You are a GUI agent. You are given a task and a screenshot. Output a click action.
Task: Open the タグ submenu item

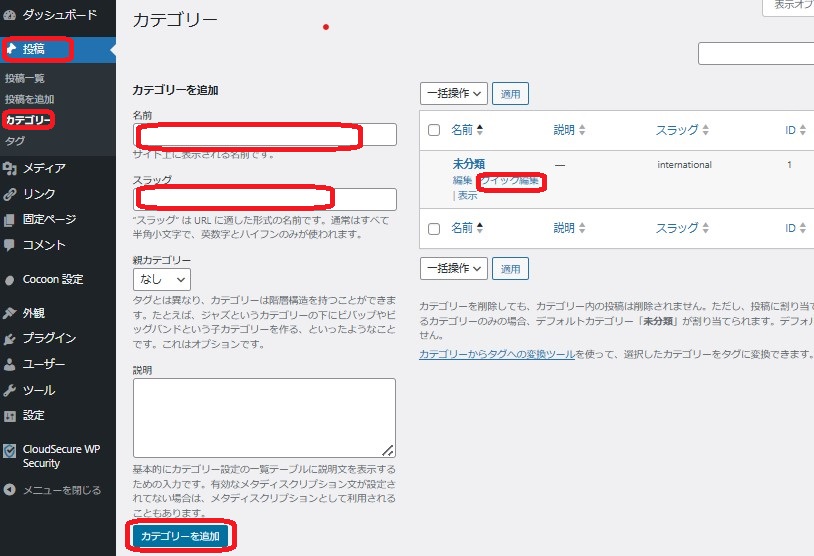tap(15, 141)
